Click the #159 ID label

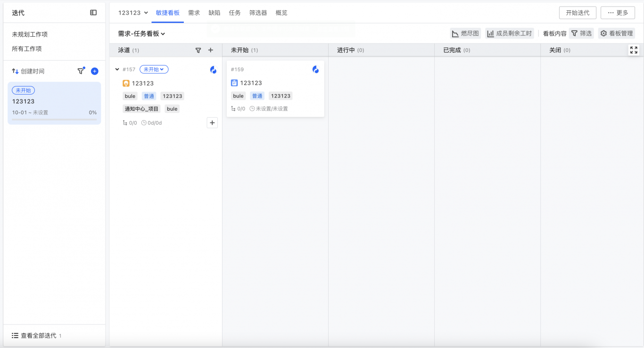tap(237, 70)
